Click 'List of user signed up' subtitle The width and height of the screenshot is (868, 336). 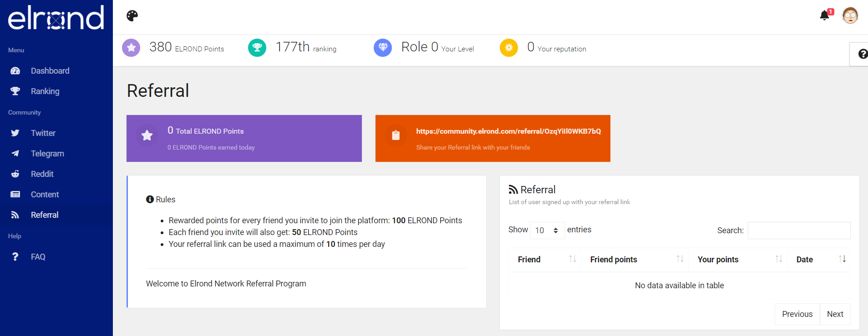[569, 202]
